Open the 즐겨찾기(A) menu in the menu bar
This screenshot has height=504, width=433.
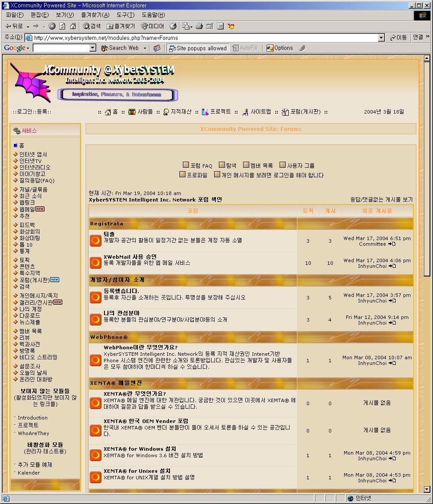95,15
